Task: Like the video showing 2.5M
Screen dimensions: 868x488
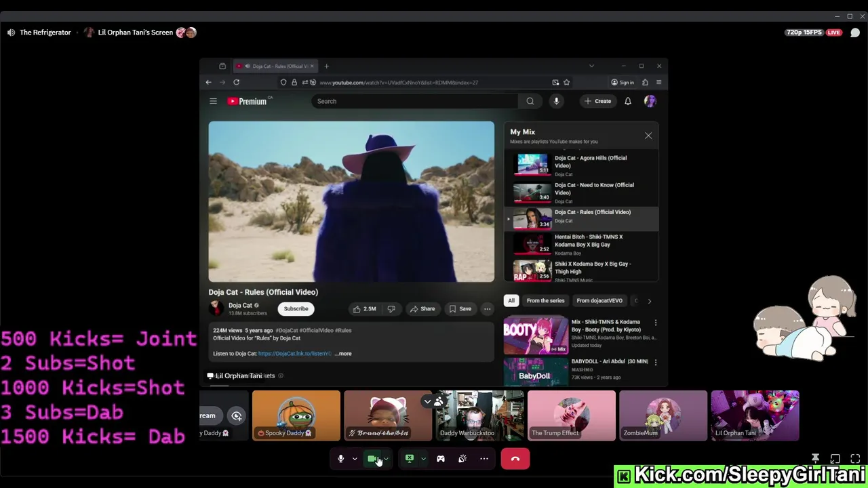Action: pos(364,309)
